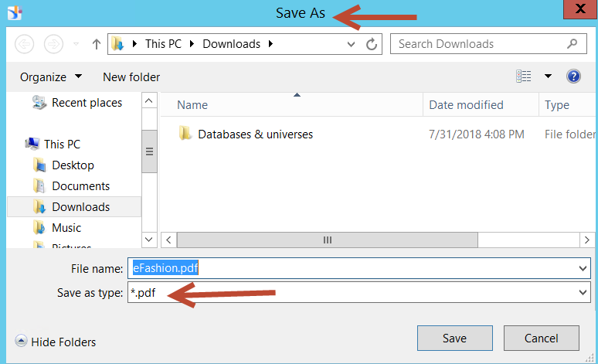Click the search magnifier icon
The height and width of the screenshot is (364, 598).
tap(572, 44)
